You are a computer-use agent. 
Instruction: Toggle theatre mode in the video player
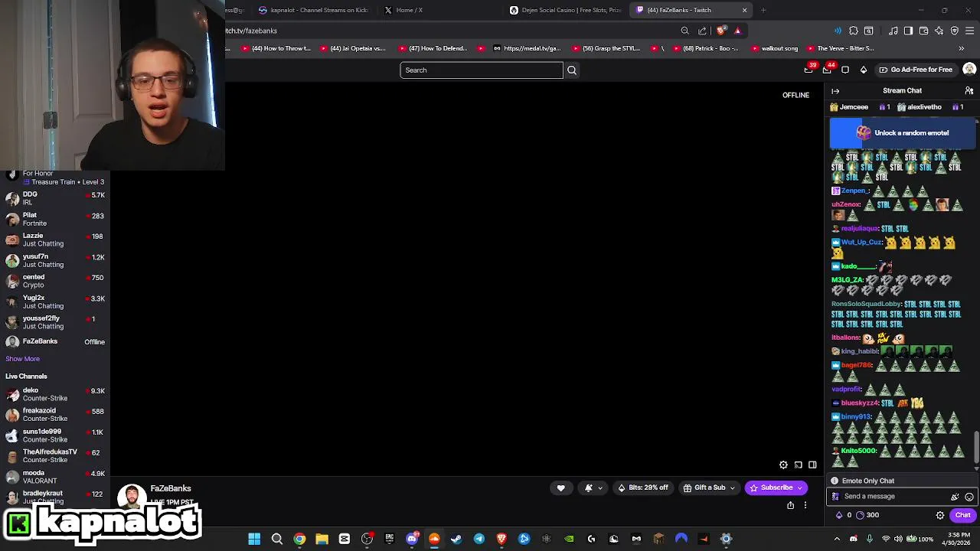click(812, 465)
